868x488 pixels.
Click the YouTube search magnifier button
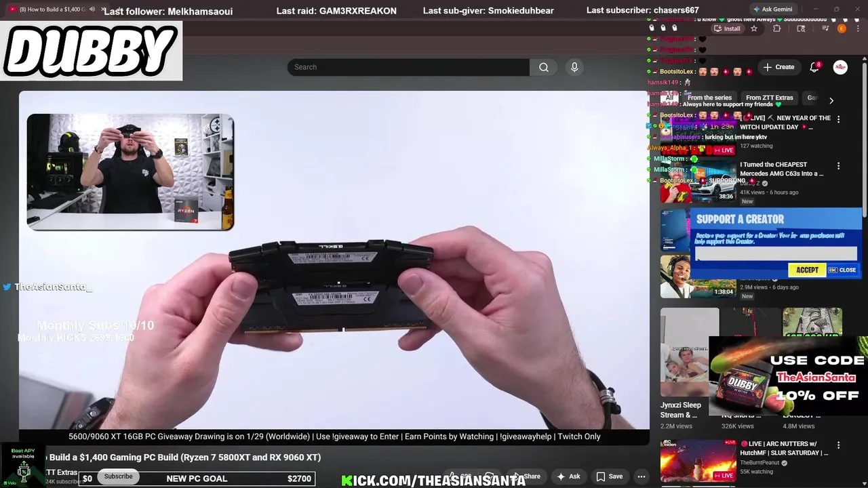pos(544,67)
